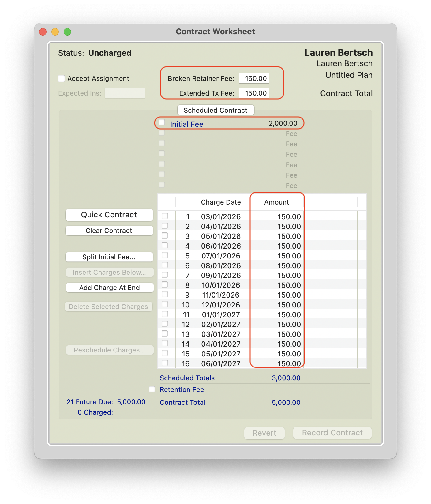
Task: Select charge row 12 checkbox for 02/01/2027
Action: point(165,324)
